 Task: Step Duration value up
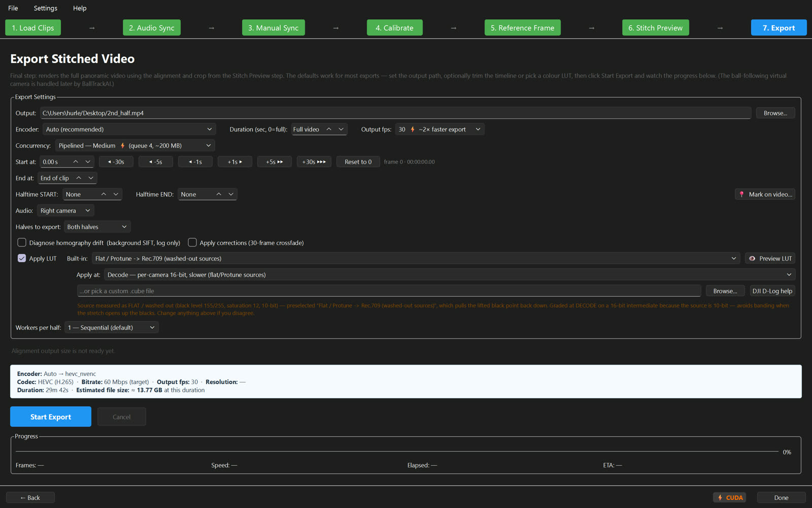tap(329, 129)
